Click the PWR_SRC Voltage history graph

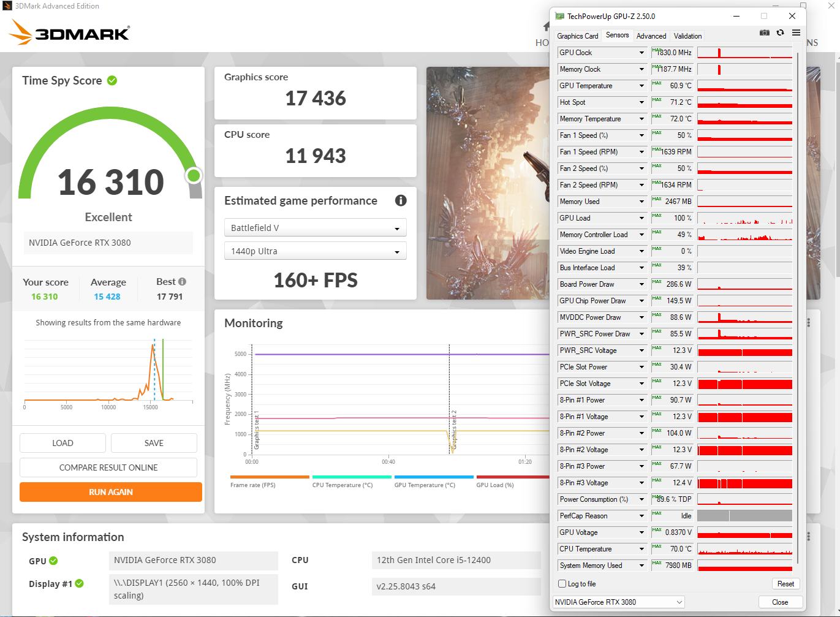click(744, 350)
